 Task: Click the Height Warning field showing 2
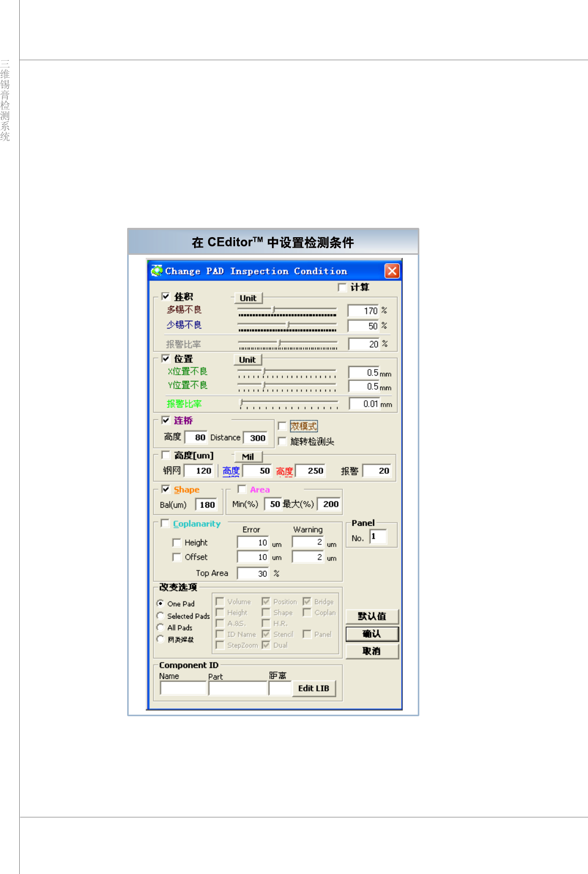click(x=308, y=542)
